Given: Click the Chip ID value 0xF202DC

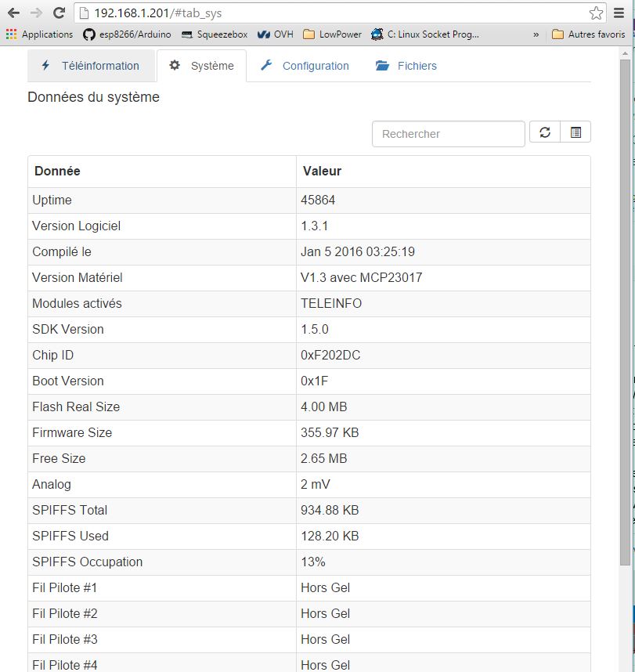Looking at the screenshot, I should 330,356.
